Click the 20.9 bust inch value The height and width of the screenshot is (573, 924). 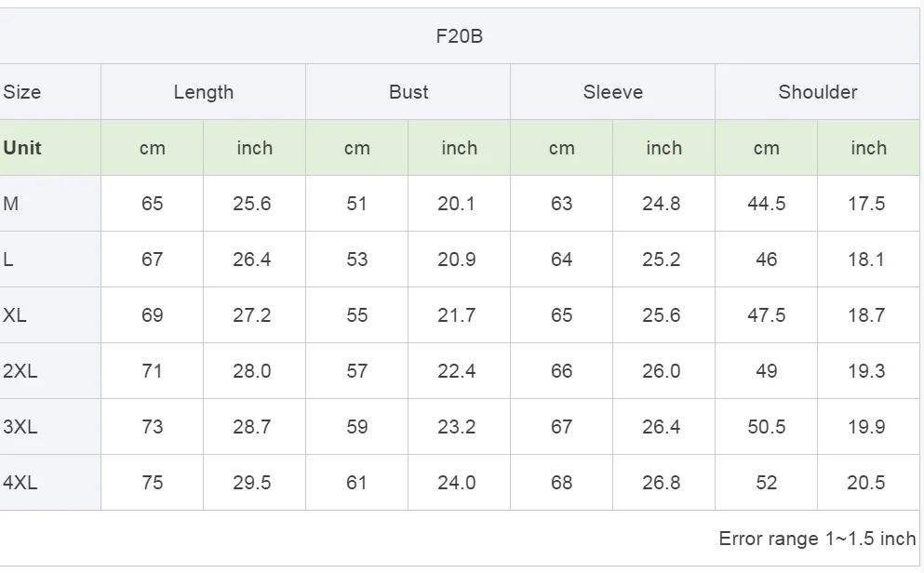(x=459, y=260)
